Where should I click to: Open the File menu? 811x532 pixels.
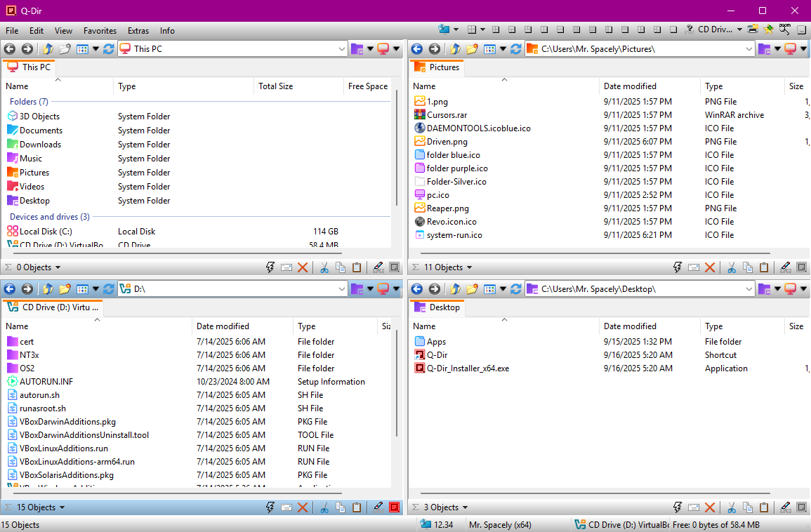tap(12, 30)
